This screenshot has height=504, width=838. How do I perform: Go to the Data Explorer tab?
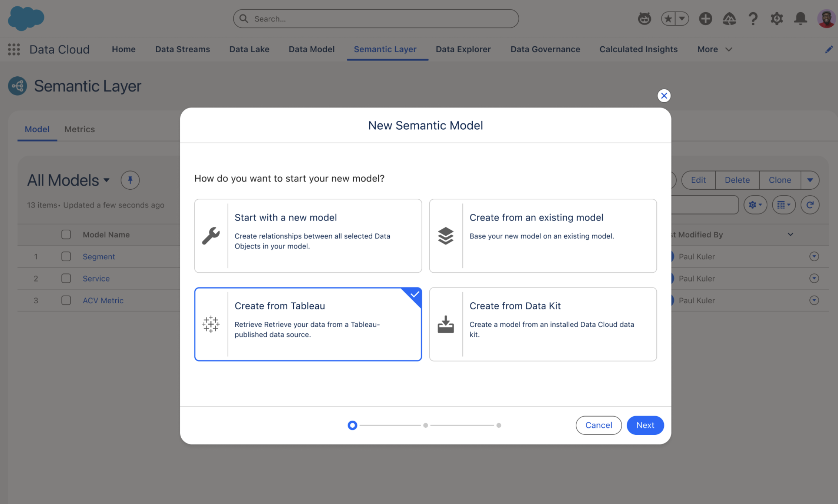[463, 49]
